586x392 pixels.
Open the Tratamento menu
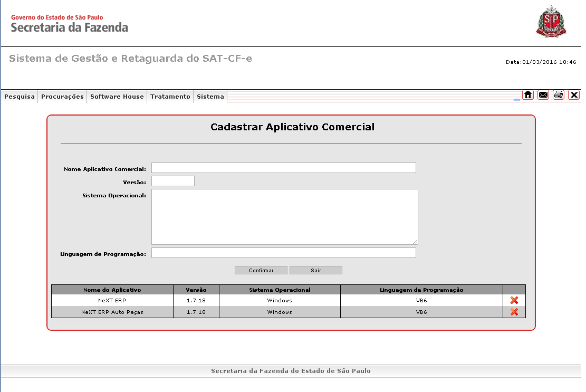[170, 97]
